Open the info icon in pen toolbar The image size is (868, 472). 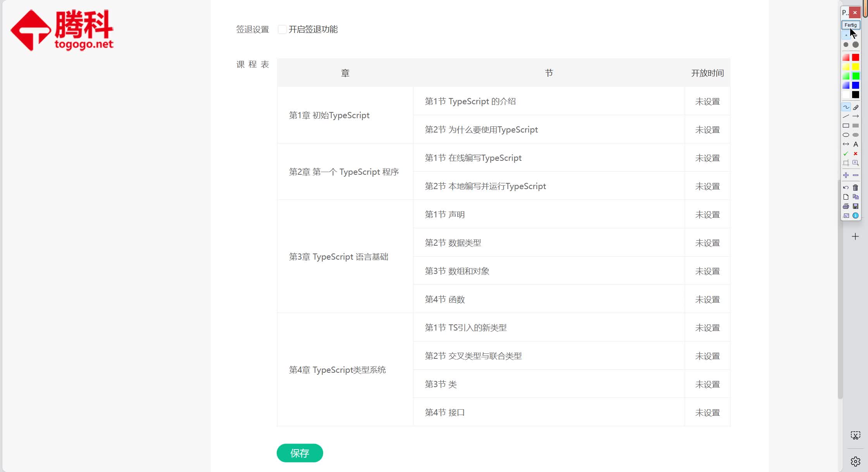856,215
